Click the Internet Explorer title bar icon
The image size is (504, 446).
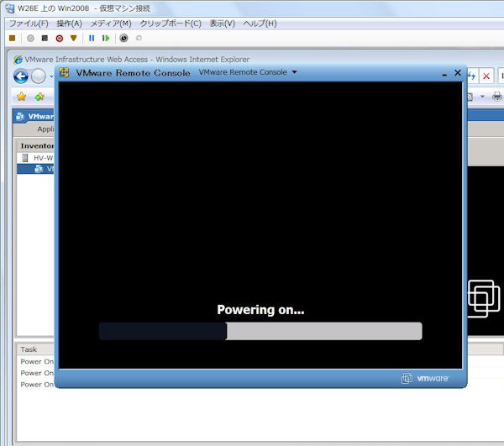click(18, 60)
